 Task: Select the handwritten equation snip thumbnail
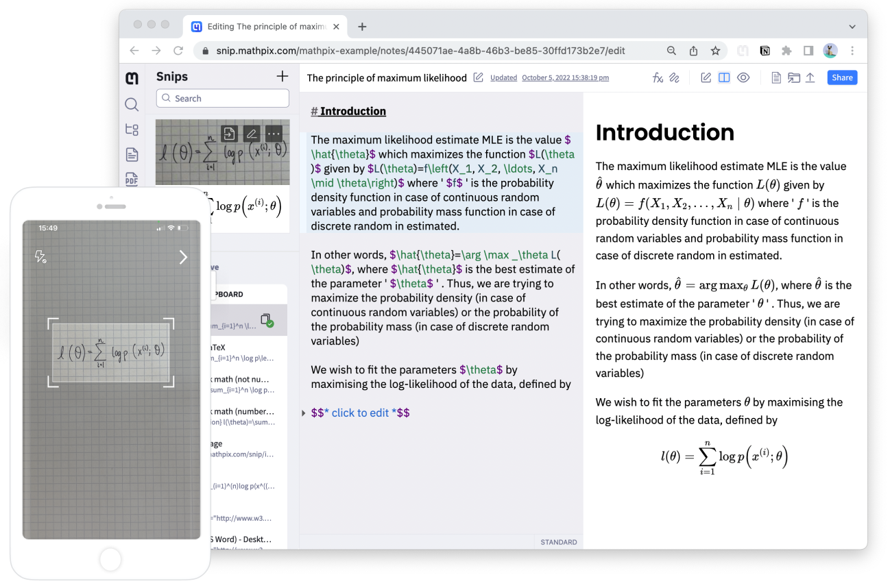223,152
